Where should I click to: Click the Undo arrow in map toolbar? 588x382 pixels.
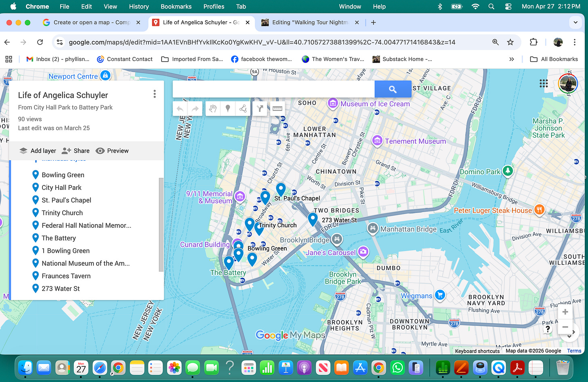click(180, 109)
